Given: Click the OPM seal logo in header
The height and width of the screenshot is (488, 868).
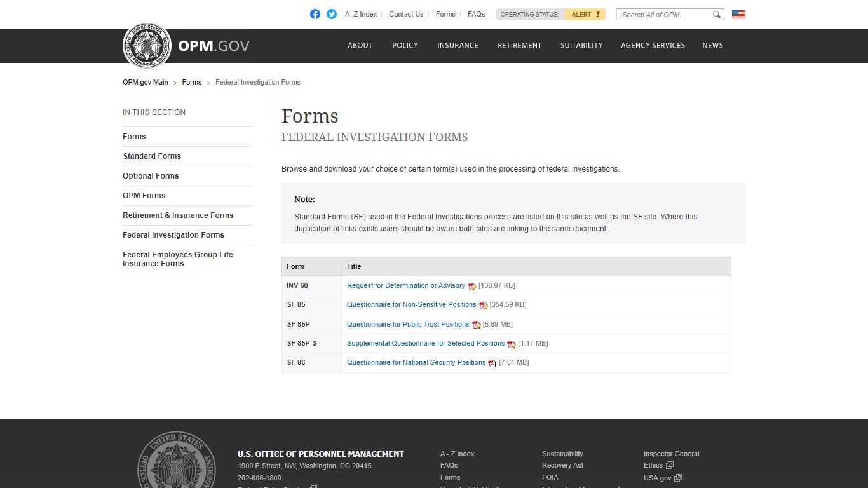Looking at the screenshot, I should [x=147, y=45].
